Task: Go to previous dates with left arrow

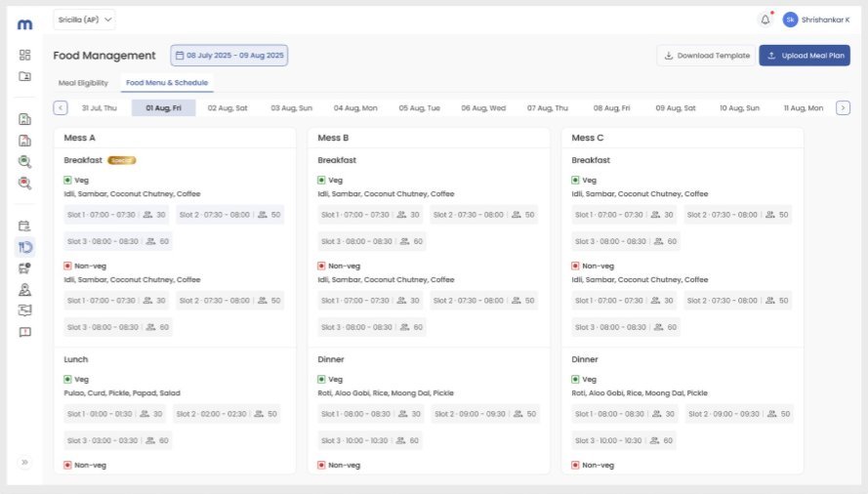Action: (x=61, y=108)
